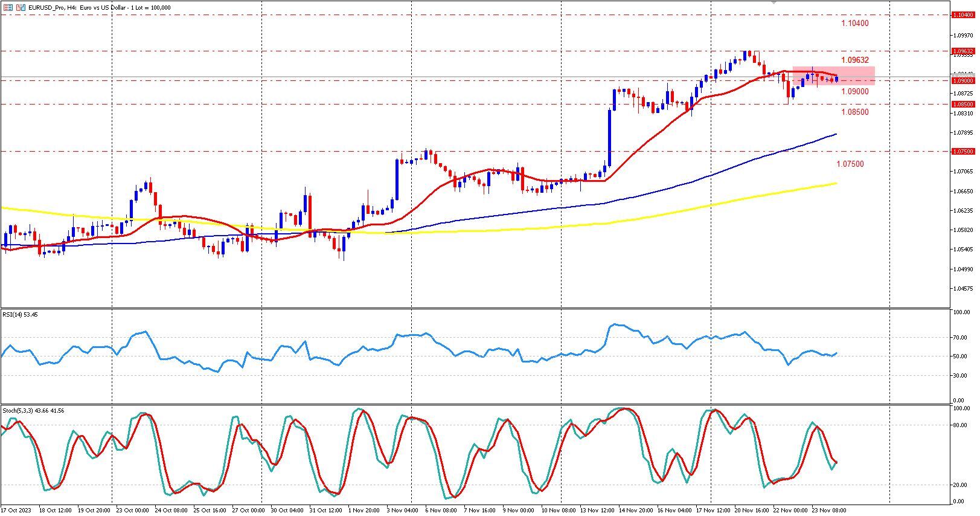Screen dimensions: 980x516
Task: Click the 17 Oct 2023 date label
Action: point(15,511)
